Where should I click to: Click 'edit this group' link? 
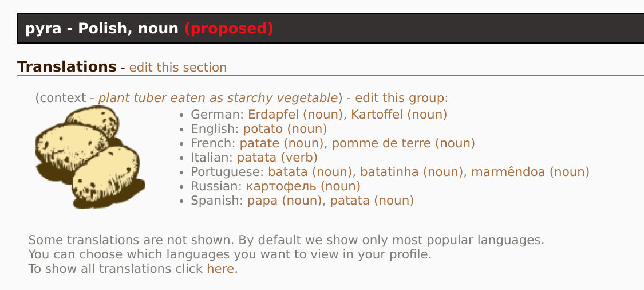(x=400, y=97)
